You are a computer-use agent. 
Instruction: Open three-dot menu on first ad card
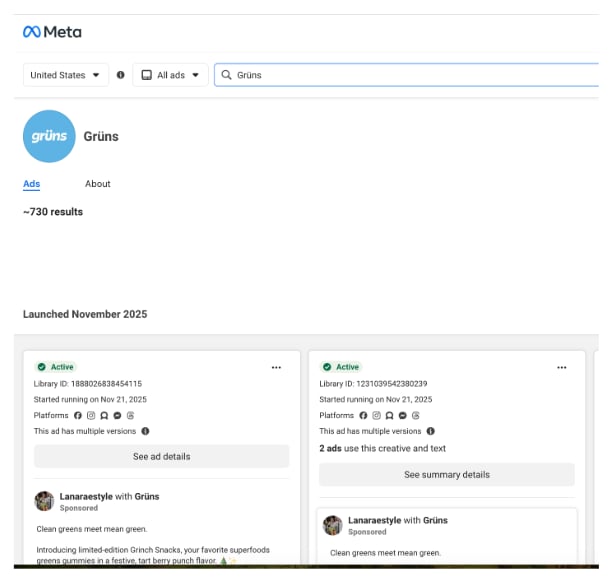point(276,367)
